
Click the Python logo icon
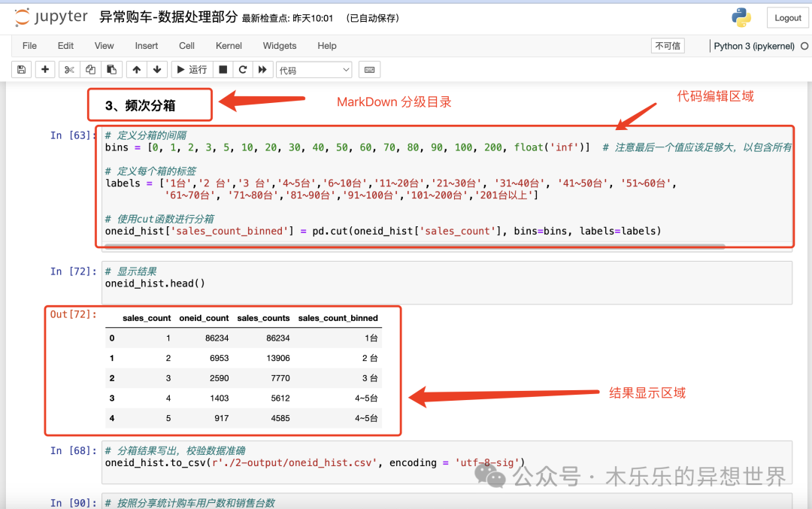point(741,17)
